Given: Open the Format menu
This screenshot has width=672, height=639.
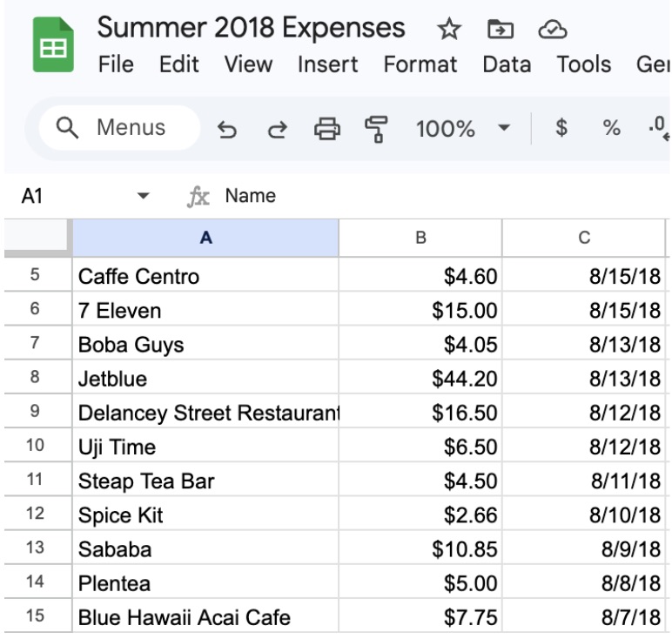Looking at the screenshot, I should pyautogui.click(x=420, y=64).
